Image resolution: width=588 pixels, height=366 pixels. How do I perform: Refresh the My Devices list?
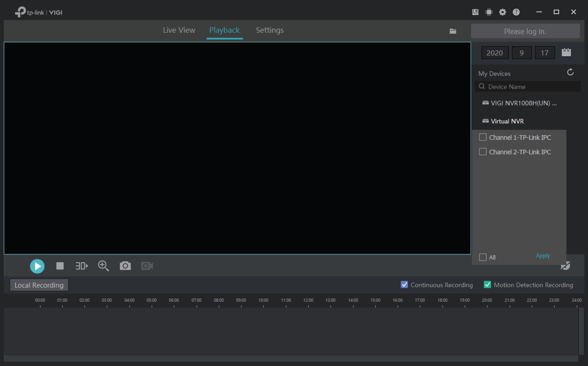click(x=570, y=72)
